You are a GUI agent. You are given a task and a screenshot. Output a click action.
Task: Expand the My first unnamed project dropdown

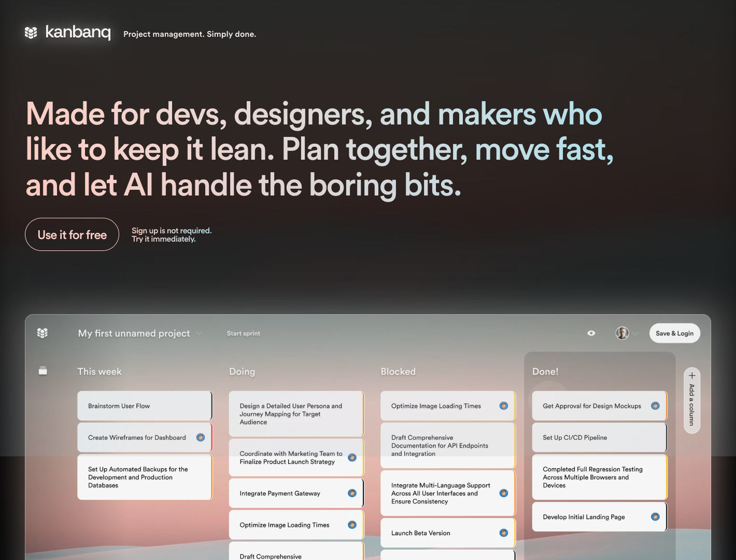pyautogui.click(x=199, y=333)
